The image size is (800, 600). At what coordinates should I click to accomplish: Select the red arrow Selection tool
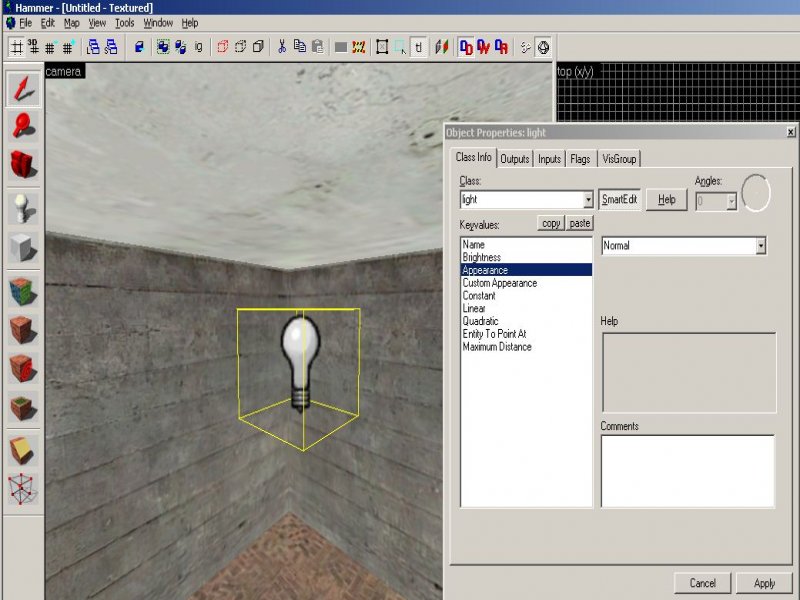click(x=23, y=89)
